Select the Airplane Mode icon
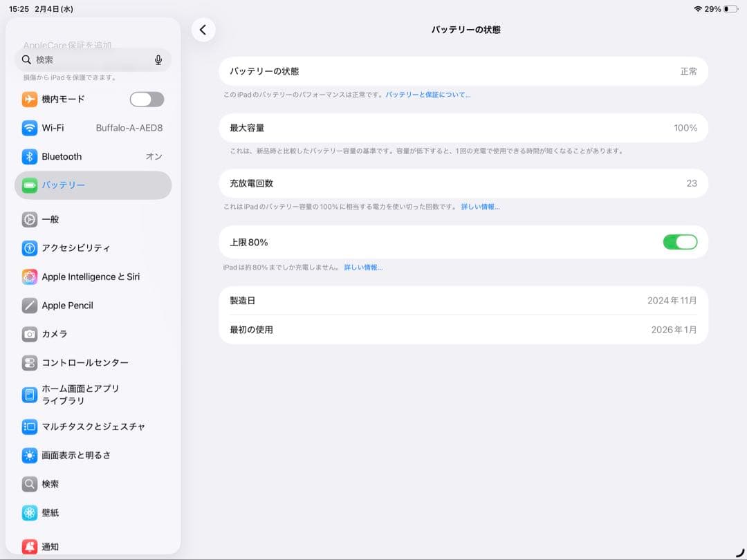This screenshot has height=560, width=747. [x=29, y=99]
